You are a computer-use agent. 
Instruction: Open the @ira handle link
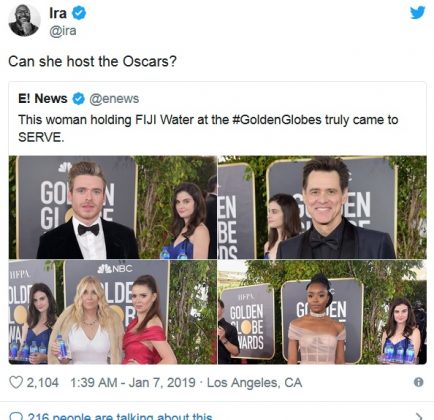[x=63, y=31]
